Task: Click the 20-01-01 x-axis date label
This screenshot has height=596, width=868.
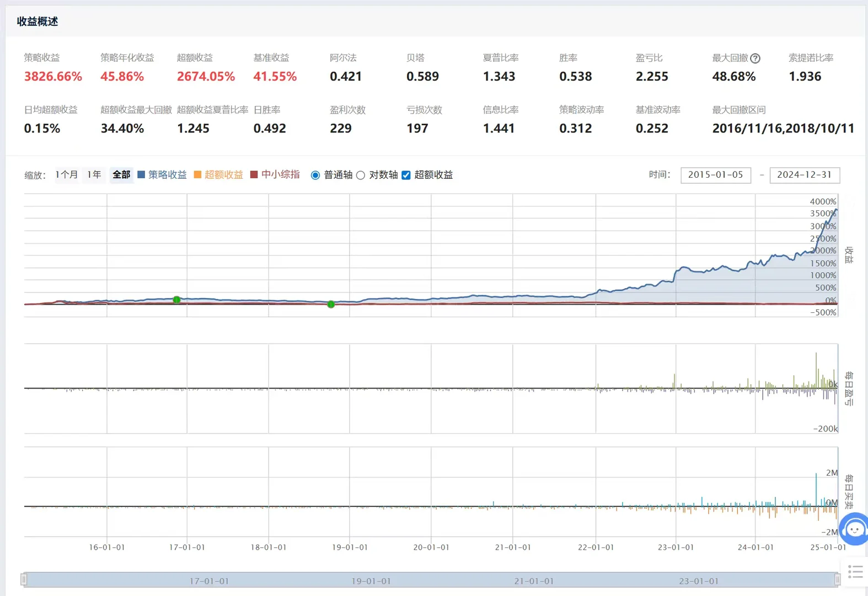Action: (431, 547)
